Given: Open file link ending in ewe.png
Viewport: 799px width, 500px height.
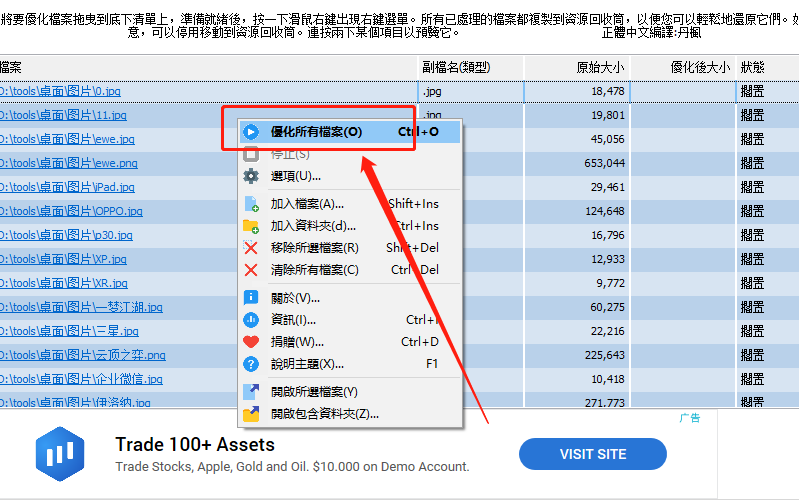Looking at the screenshot, I should (69, 163).
